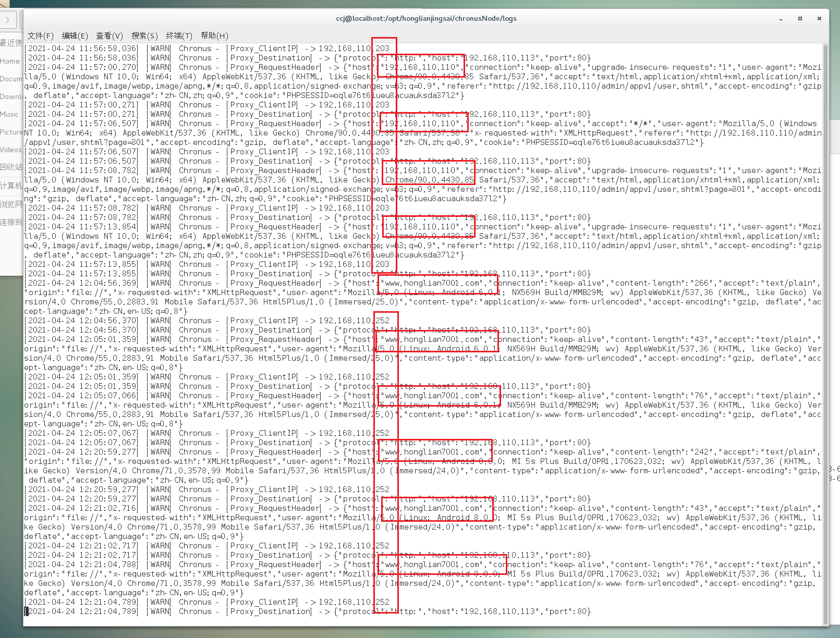This screenshot has width=840, height=638.
Task: Open the 文件(F) menu
Action: 40,35
